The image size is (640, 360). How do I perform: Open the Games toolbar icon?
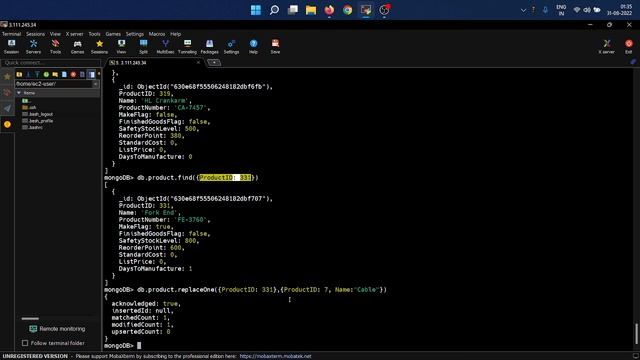point(78,47)
